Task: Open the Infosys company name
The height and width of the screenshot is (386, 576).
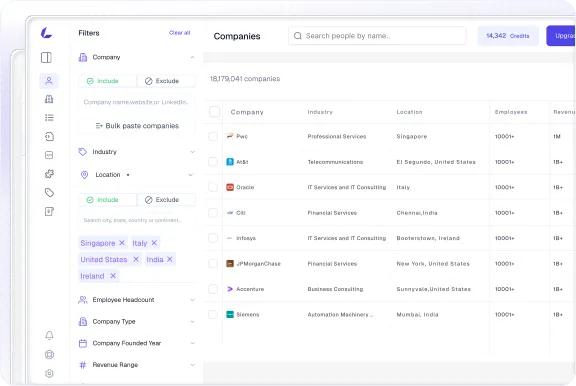Action: 246,238
